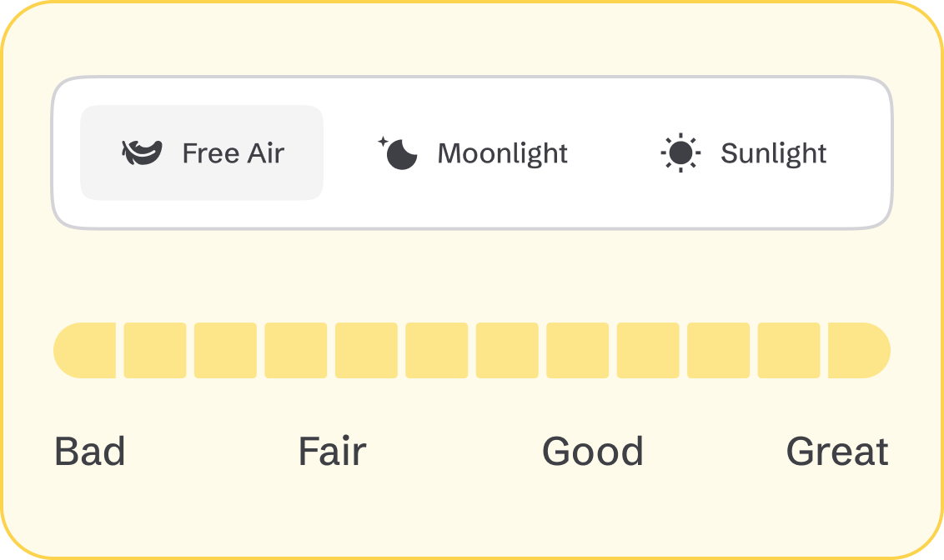Click the sixth rating bar segment
The image size is (944, 560).
[x=437, y=351]
